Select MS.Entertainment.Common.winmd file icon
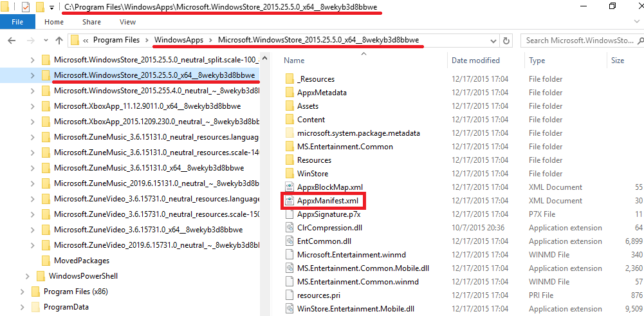 tap(290, 281)
